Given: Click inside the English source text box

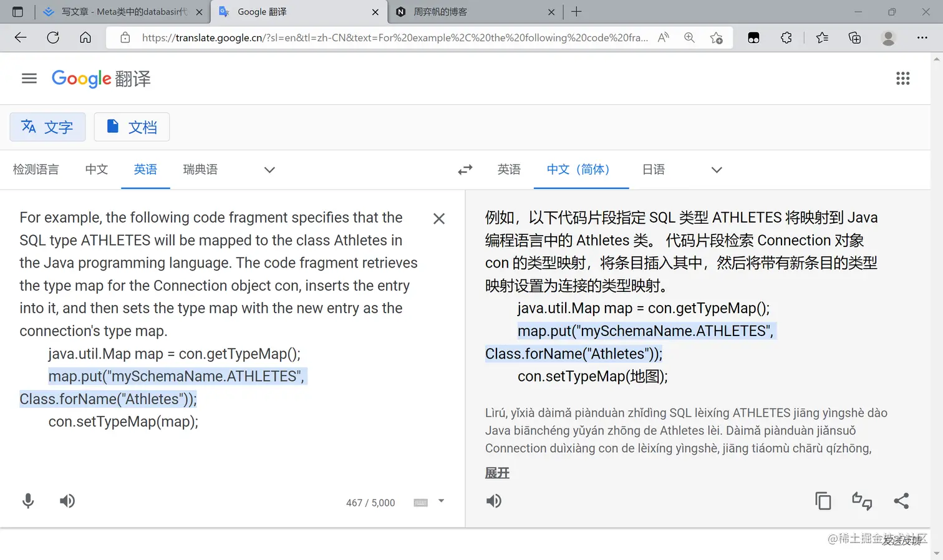Looking at the screenshot, I should coord(218,319).
